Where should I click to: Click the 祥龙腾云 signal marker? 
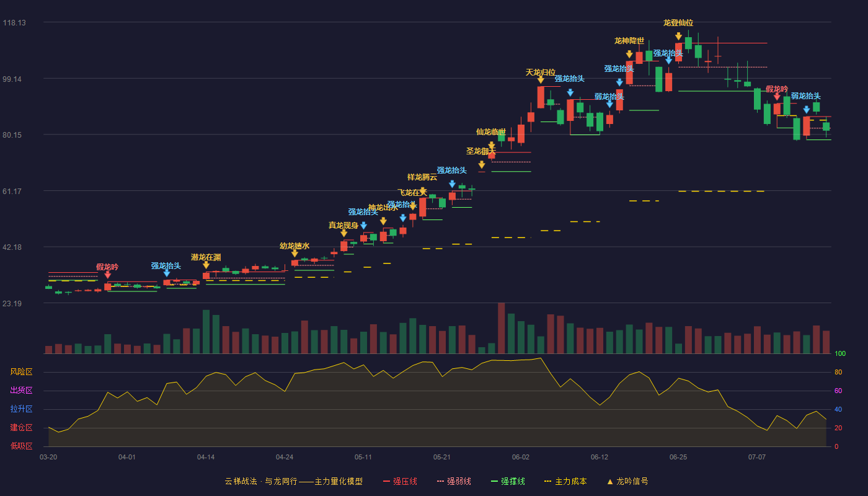click(422, 191)
